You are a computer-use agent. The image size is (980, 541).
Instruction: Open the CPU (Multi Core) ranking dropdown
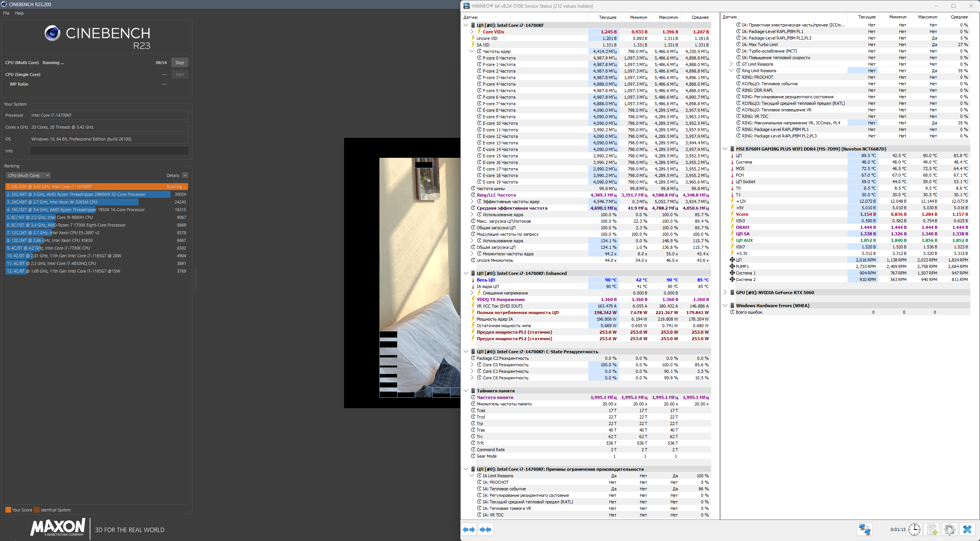coord(28,175)
